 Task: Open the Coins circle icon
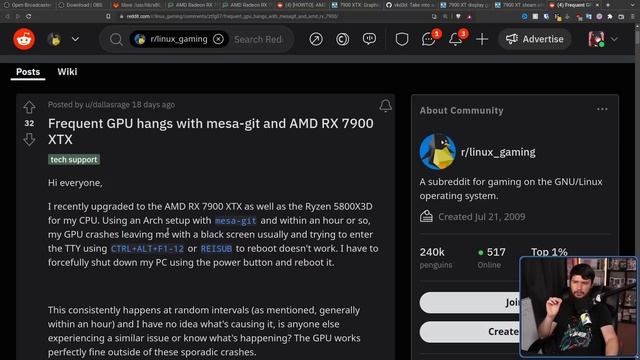342,39
